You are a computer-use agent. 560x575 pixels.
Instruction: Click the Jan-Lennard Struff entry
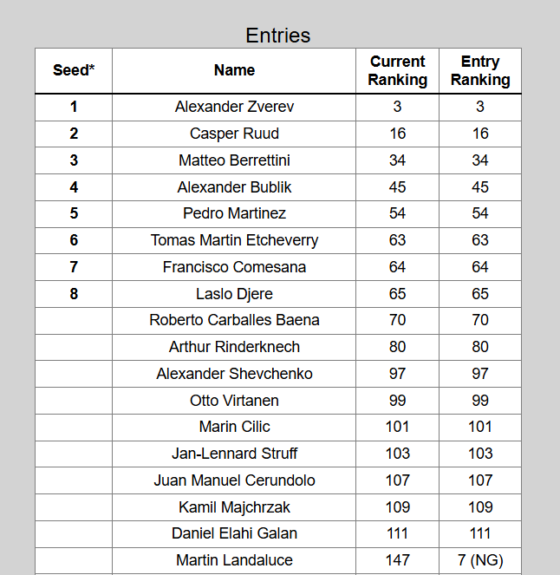point(234,454)
